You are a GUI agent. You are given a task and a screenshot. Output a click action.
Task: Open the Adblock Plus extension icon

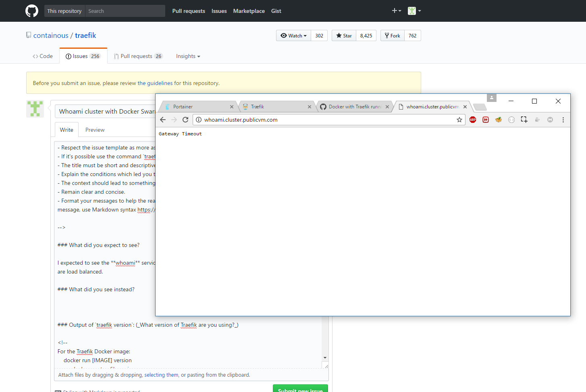click(473, 120)
